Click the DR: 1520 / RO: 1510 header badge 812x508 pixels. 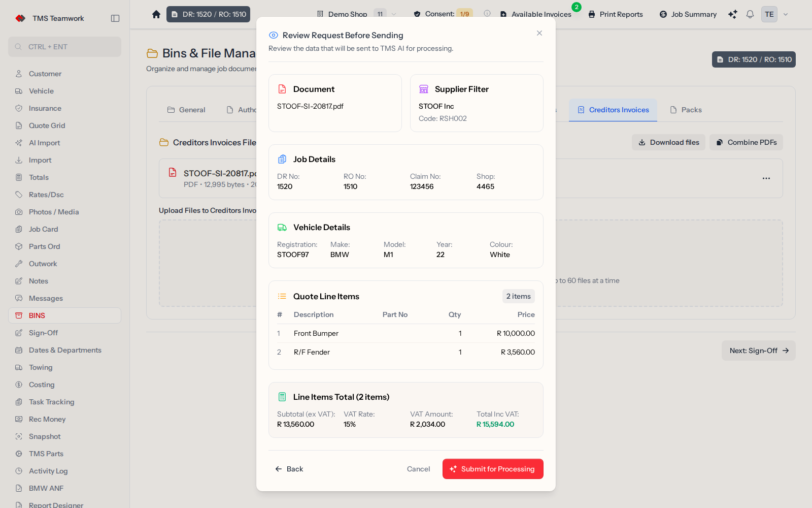tap(208, 14)
